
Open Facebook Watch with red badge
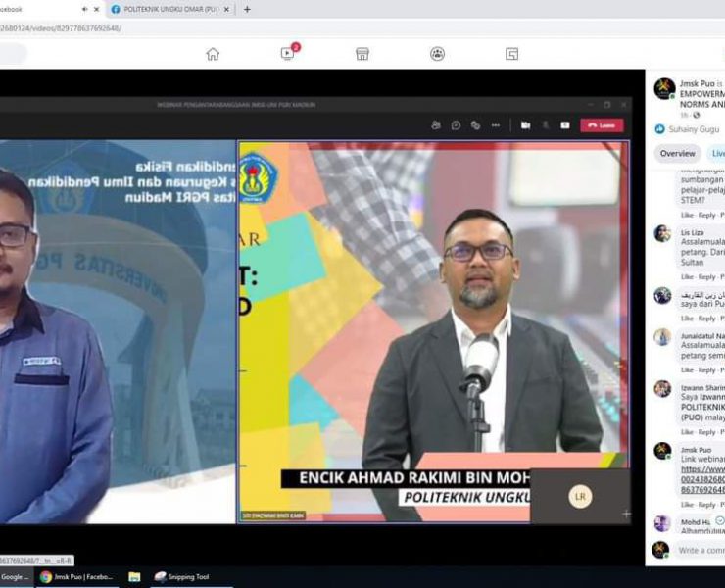coord(289,52)
